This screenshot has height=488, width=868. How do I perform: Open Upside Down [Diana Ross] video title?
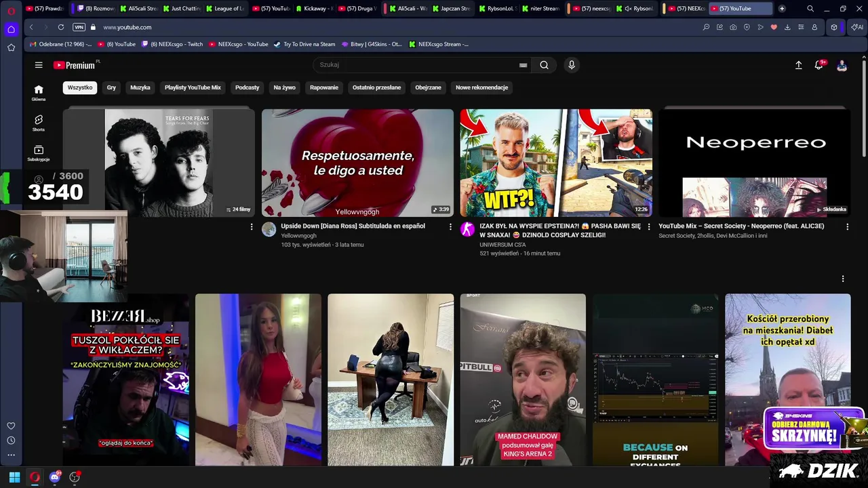tap(353, 226)
